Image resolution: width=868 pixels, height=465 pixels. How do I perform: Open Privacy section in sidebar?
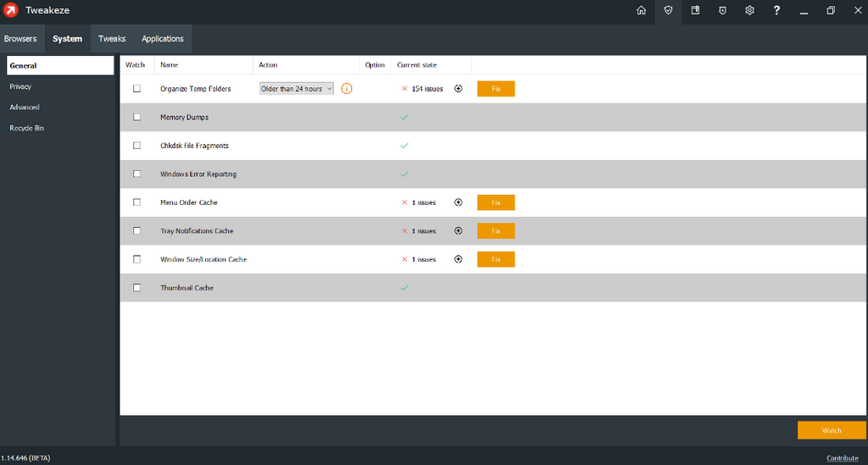point(20,86)
